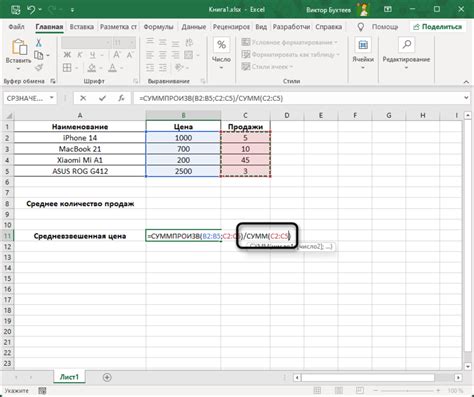Toggle bold Ж formatting
This screenshot has height=397, width=474.
point(67,55)
